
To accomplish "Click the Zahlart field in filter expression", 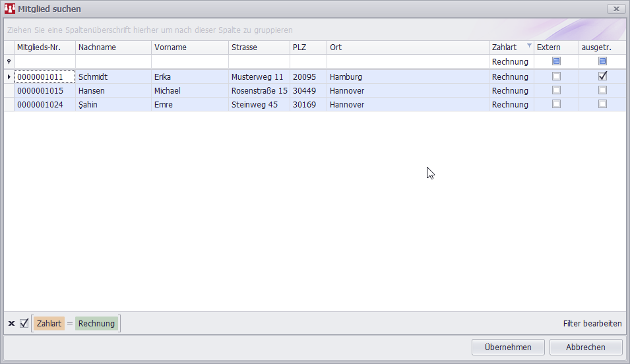I will click(49, 323).
